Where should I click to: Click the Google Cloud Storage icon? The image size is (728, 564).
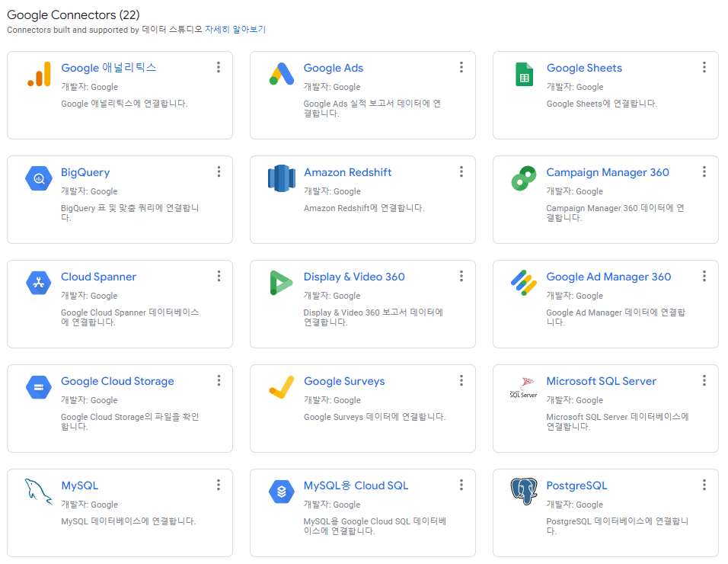coord(39,387)
